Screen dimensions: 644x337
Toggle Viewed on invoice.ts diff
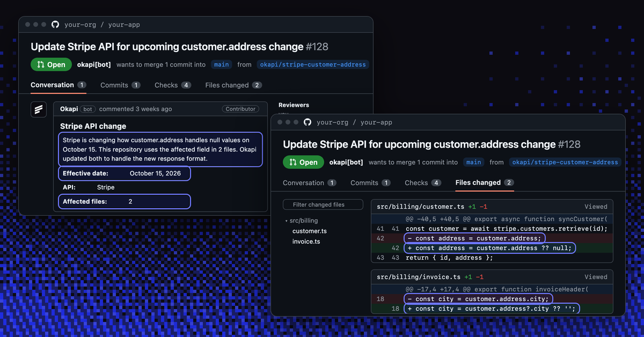[596, 277]
